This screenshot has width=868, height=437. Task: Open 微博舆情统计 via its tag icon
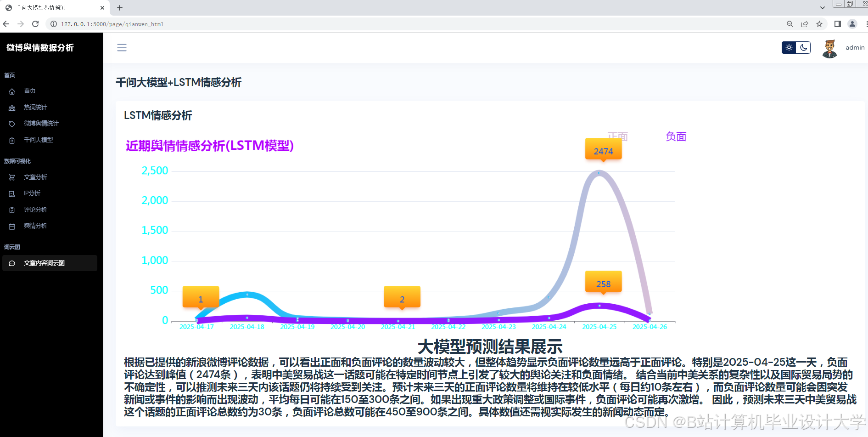[12, 123]
